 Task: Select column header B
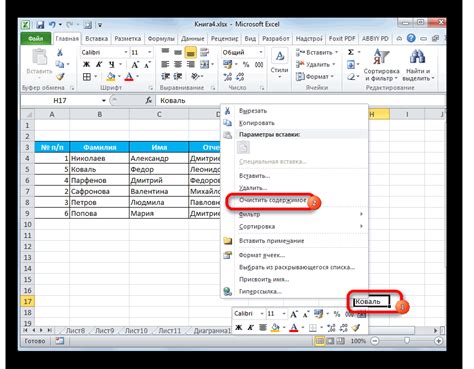99,114
